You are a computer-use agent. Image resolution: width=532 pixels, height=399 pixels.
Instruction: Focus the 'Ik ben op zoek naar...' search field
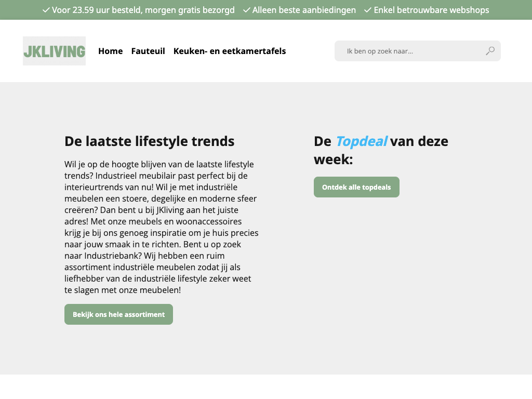click(410, 51)
